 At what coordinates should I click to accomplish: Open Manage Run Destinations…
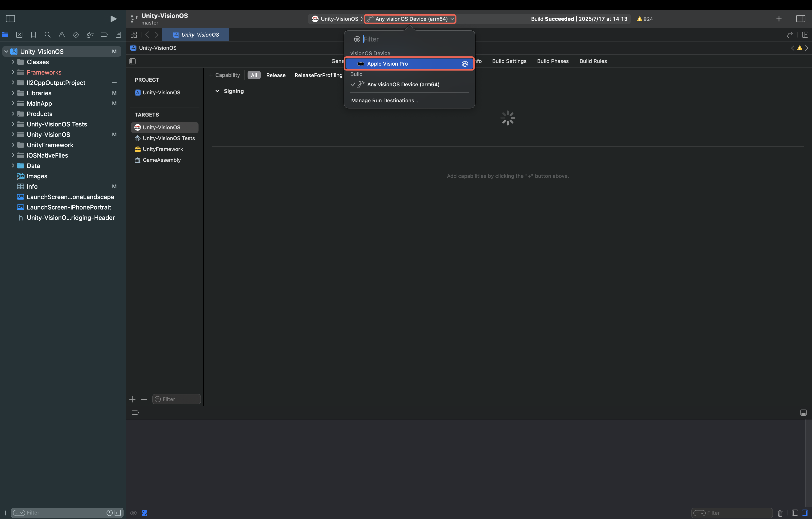(384, 100)
